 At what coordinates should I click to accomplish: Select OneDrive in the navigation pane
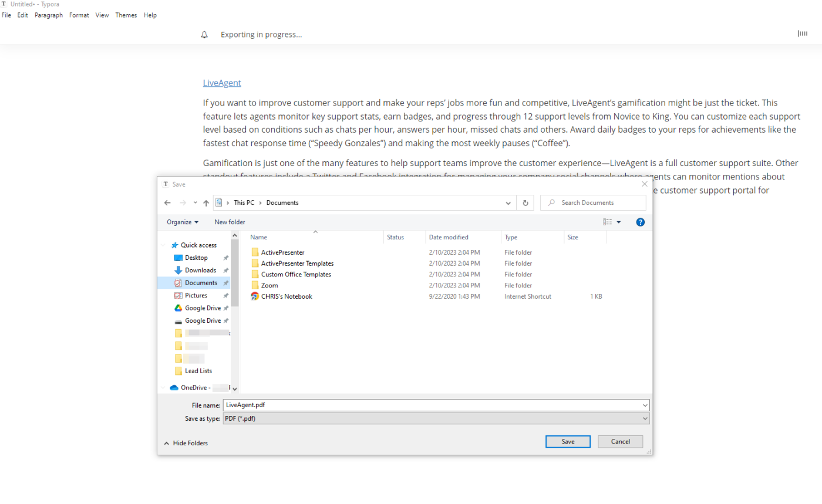click(x=196, y=387)
